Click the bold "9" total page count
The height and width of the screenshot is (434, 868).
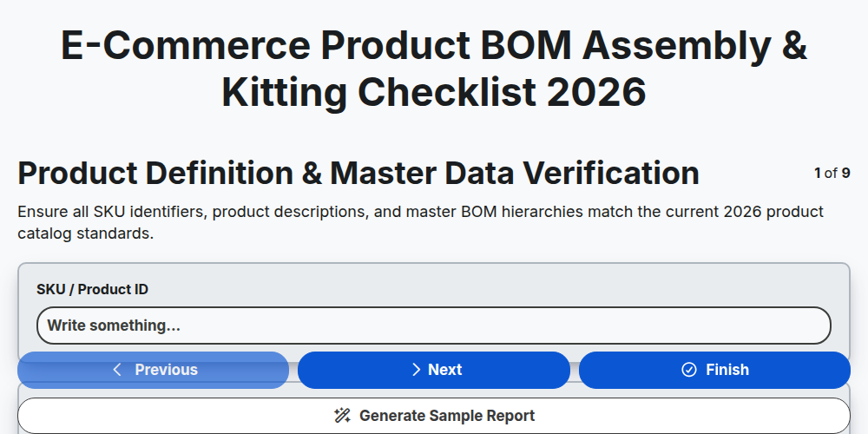point(845,174)
